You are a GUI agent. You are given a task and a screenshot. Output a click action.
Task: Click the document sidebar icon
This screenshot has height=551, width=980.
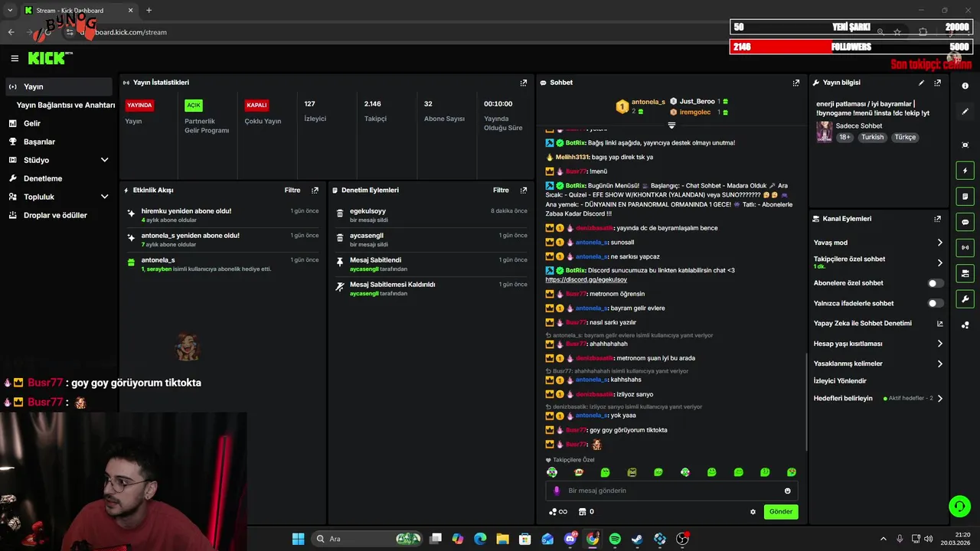tap(965, 197)
